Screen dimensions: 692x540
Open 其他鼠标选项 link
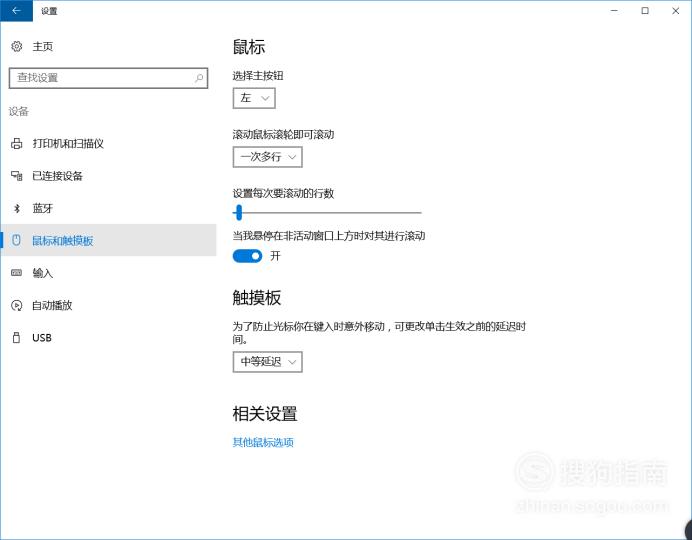click(x=263, y=442)
